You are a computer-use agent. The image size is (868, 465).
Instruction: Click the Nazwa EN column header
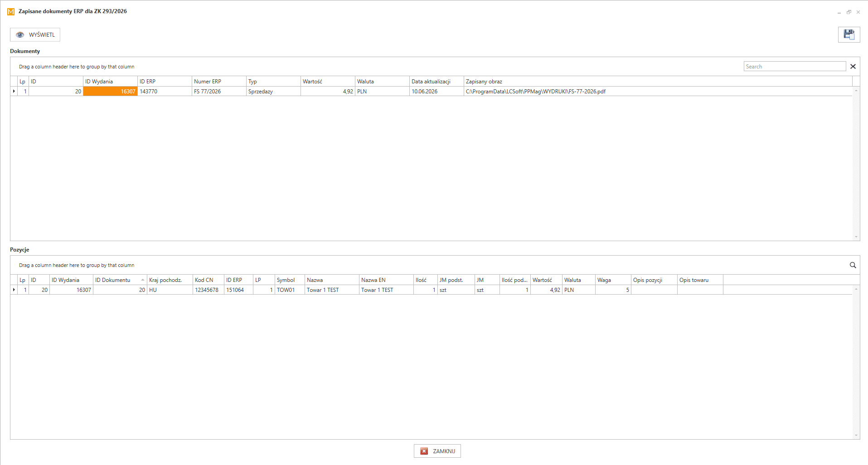pos(386,280)
